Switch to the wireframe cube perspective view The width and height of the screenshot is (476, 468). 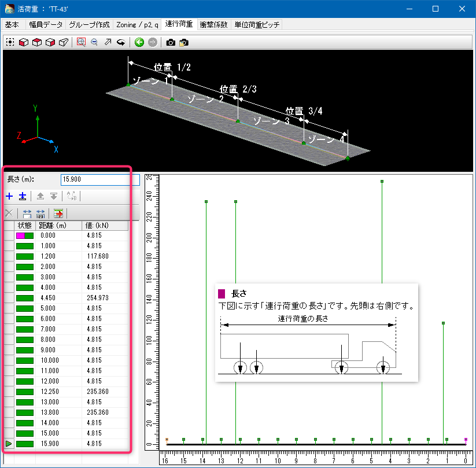pos(64,42)
